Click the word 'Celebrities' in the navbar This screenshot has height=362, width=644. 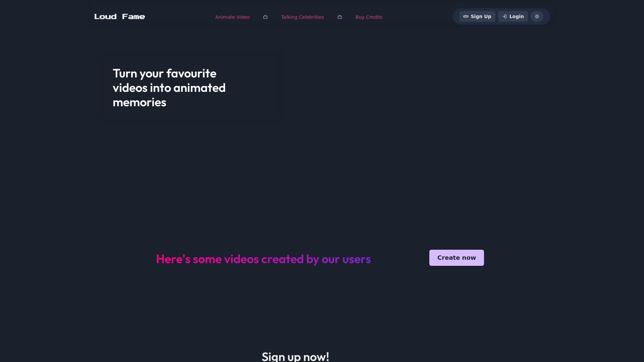point(311,17)
